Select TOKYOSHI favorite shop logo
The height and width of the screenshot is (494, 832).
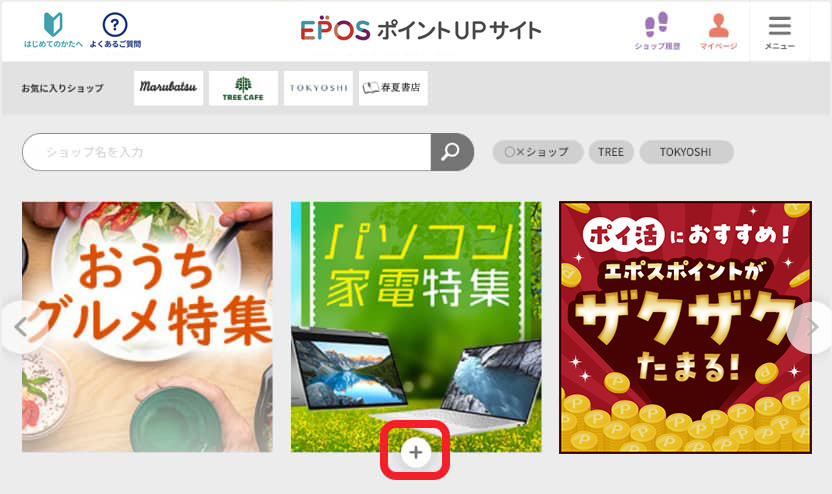tap(318, 88)
